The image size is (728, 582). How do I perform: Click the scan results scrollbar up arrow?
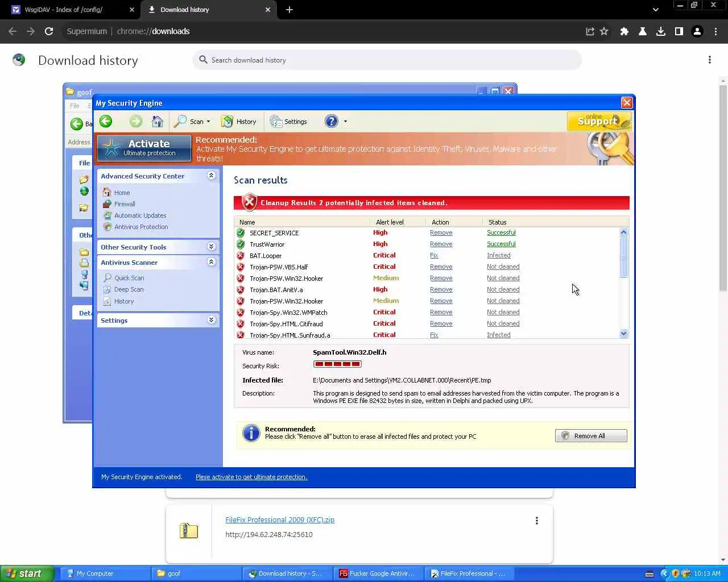click(623, 232)
